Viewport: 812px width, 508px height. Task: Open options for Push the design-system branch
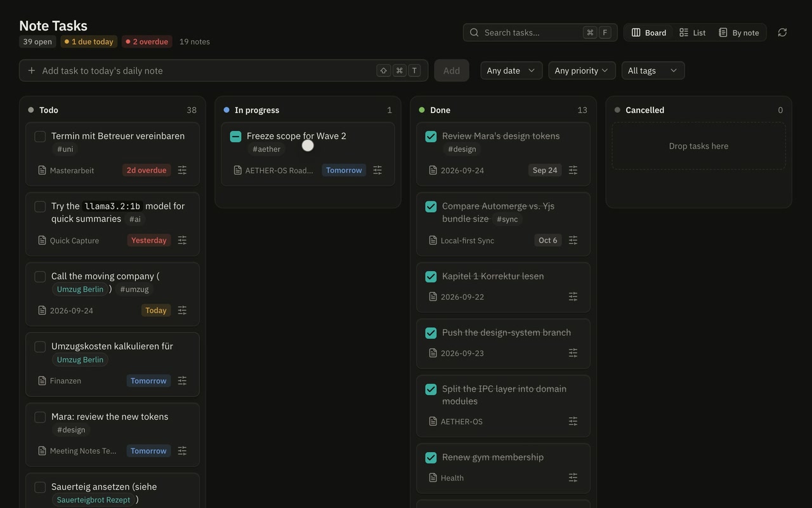tap(573, 353)
